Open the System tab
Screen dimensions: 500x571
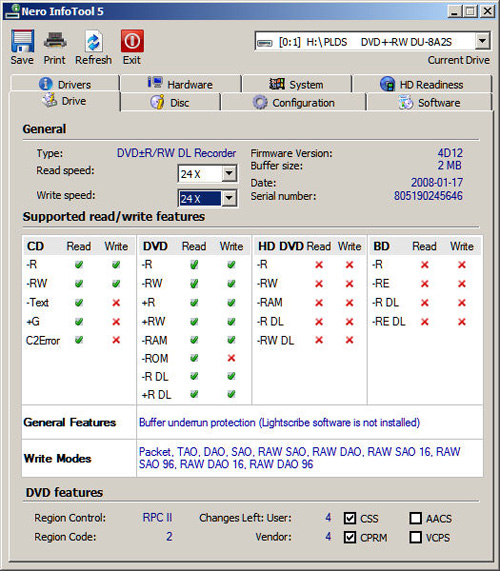click(x=297, y=84)
